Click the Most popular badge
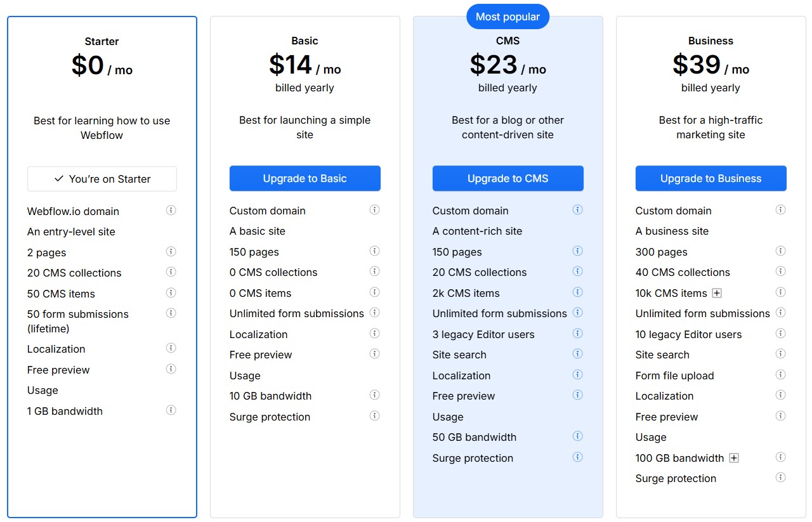Image resolution: width=812 pixels, height=522 pixels. pos(507,16)
